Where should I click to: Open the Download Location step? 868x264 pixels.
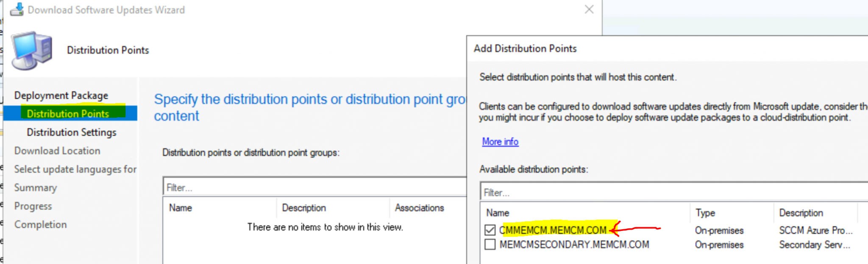[x=57, y=151]
